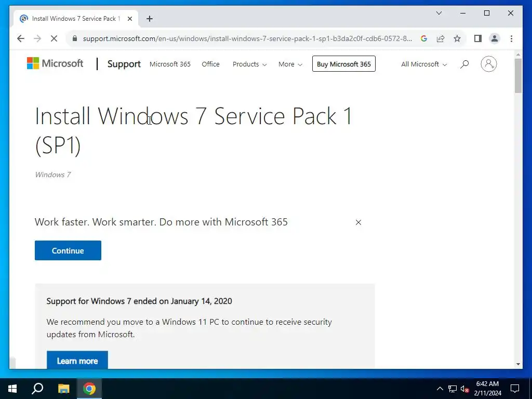Stop loading the page with X button
Image resolution: width=532 pixels, height=399 pixels.
(54, 38)
